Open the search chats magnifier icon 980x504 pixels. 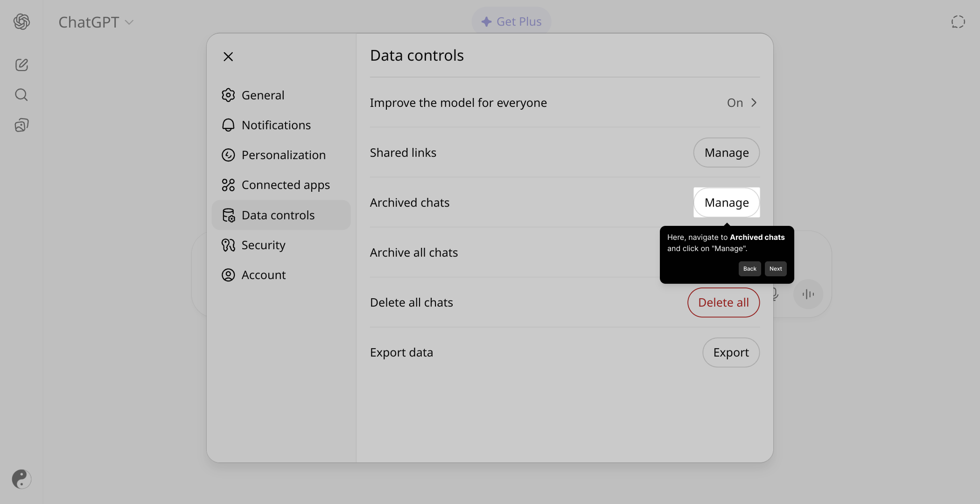(x=21, y=95)
